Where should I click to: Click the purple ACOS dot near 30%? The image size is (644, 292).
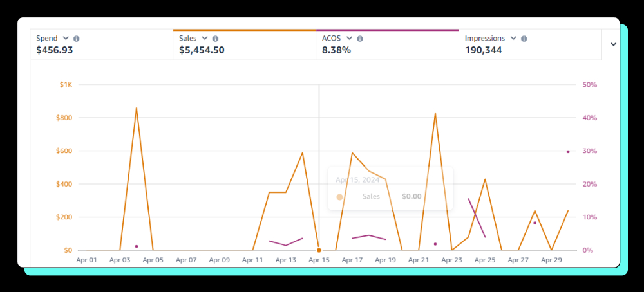[568, 152]
